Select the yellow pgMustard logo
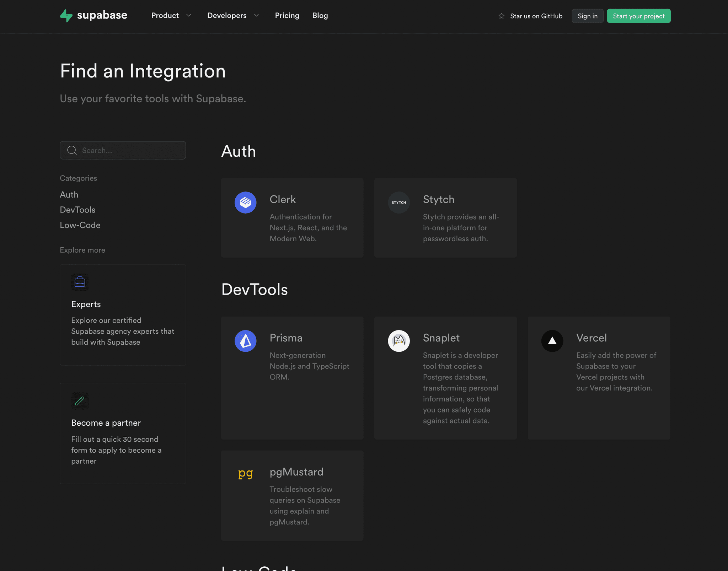 coord(245,474)
